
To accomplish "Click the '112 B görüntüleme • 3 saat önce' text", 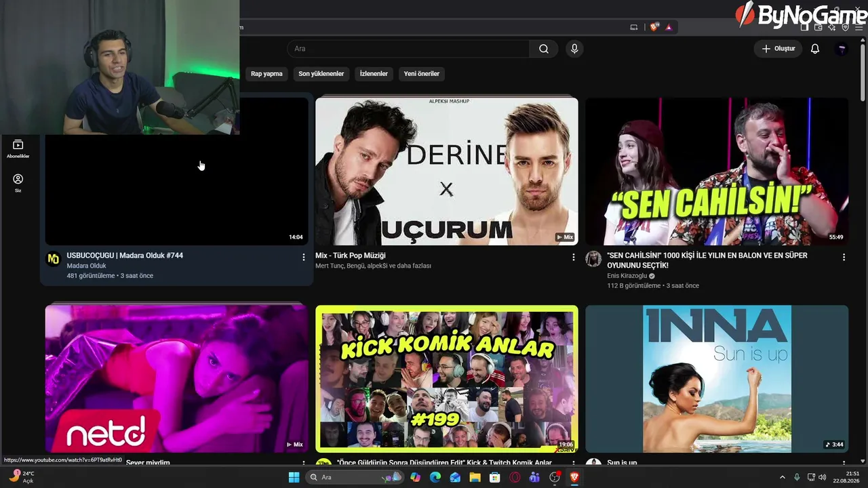I will point(653,286).
